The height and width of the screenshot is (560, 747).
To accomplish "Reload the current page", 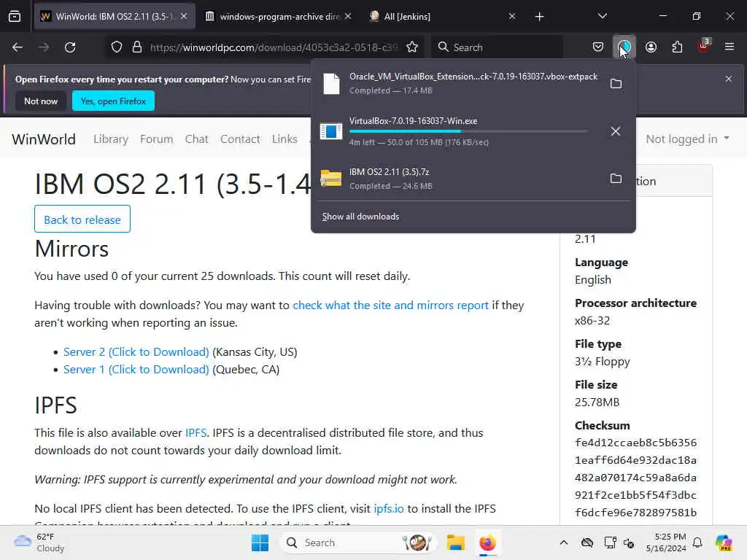I will (x=70, y=47).
